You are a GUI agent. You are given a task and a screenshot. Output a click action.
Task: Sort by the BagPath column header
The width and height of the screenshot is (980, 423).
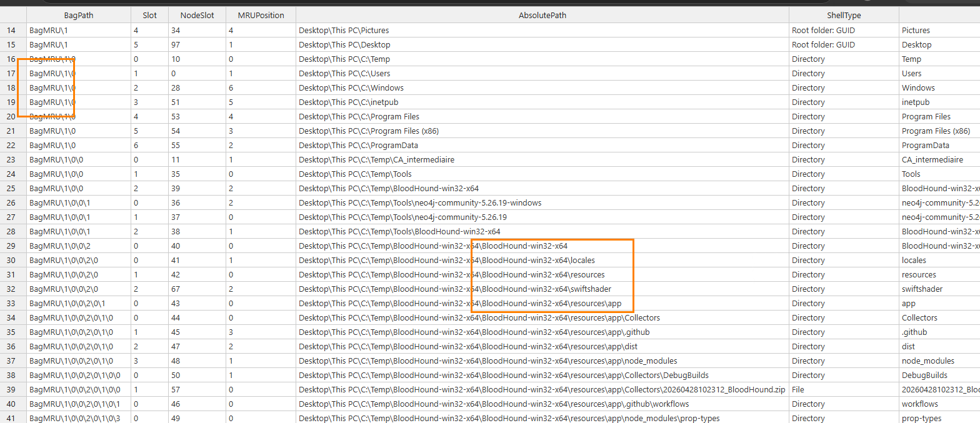pyautogui.click(x=79, y=15)
